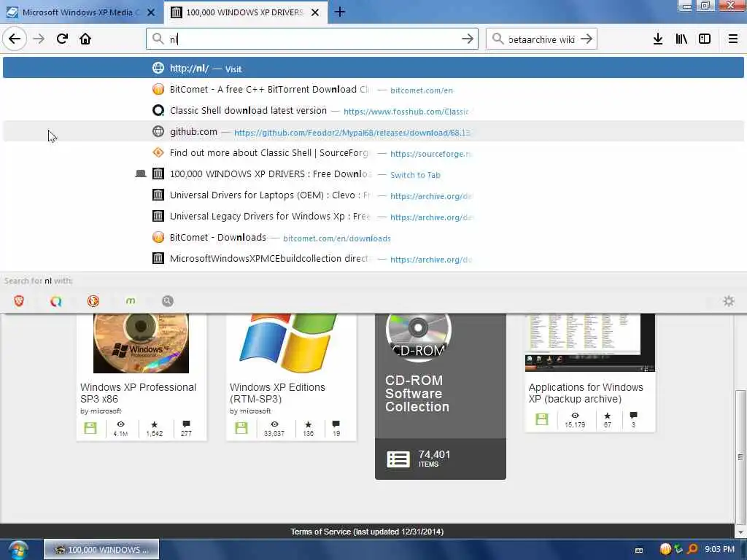Click the floppy icon under Windows XP Professional

90,427
